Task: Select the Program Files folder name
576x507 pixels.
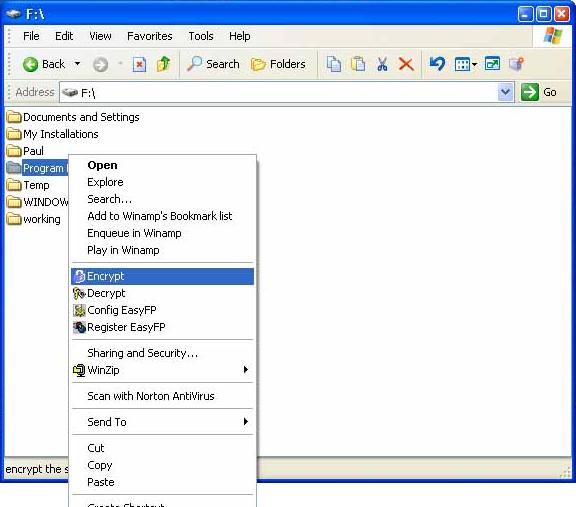Action: click(45, 168)
